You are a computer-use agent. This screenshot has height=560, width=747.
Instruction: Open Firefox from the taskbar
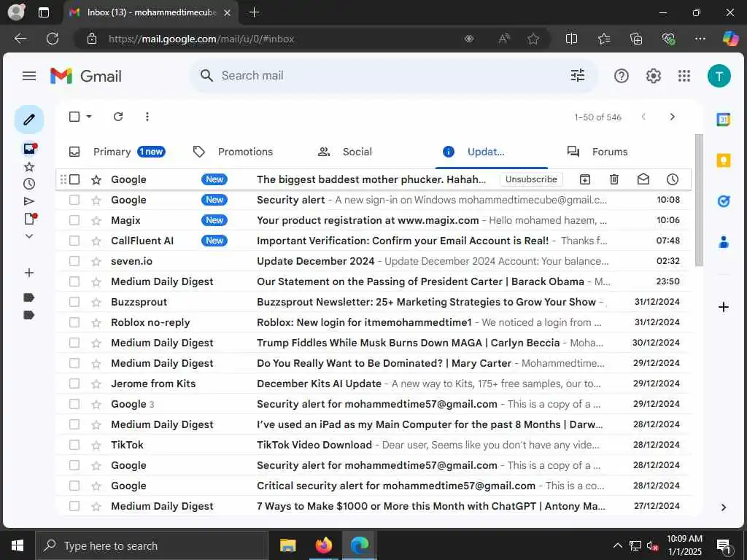tap(323, 545)
